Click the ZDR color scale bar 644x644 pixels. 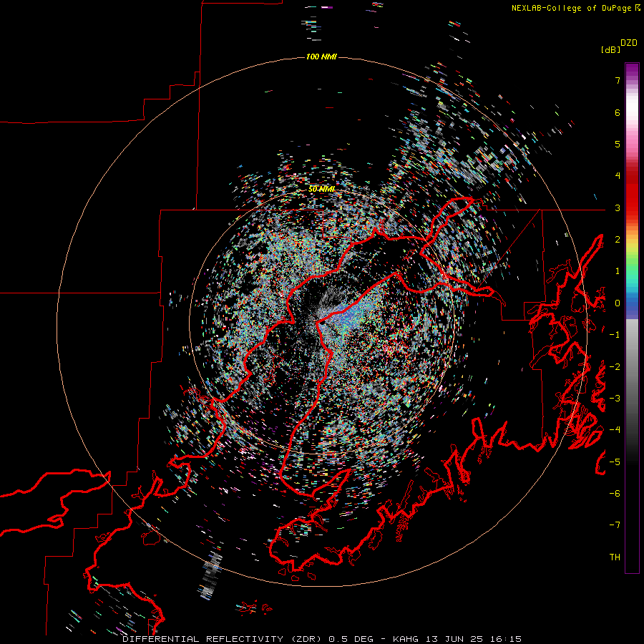(x=632, y=318)
